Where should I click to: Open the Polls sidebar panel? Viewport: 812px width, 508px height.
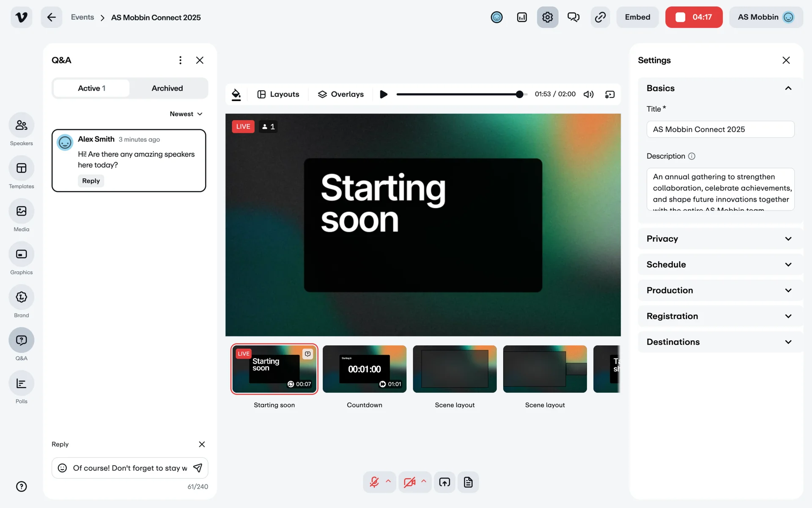(21, 384)
